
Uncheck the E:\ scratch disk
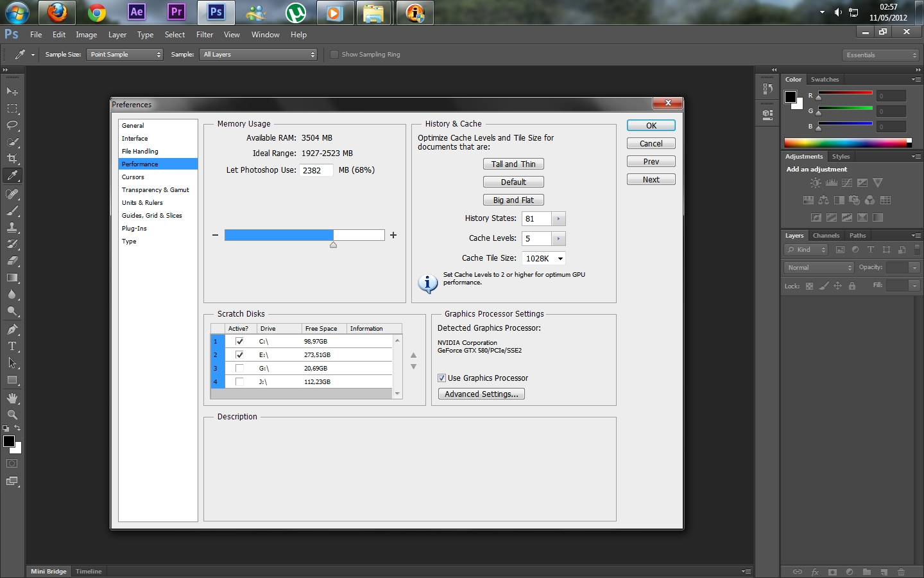pyautogui.click(x=239, y=355)
